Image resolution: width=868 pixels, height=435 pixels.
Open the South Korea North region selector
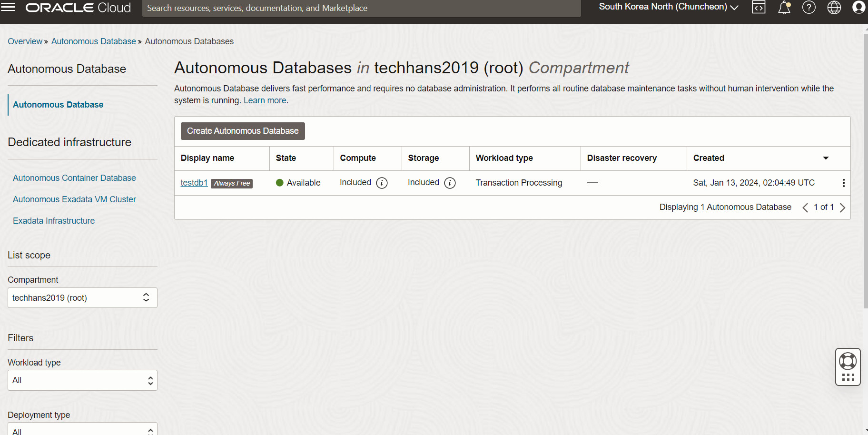coord(668,7)
